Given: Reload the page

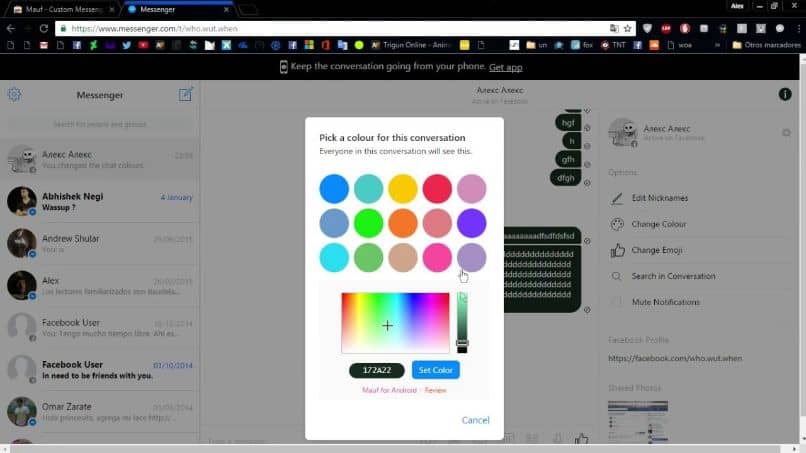Looking at the screenshot, I should (44, 29).
